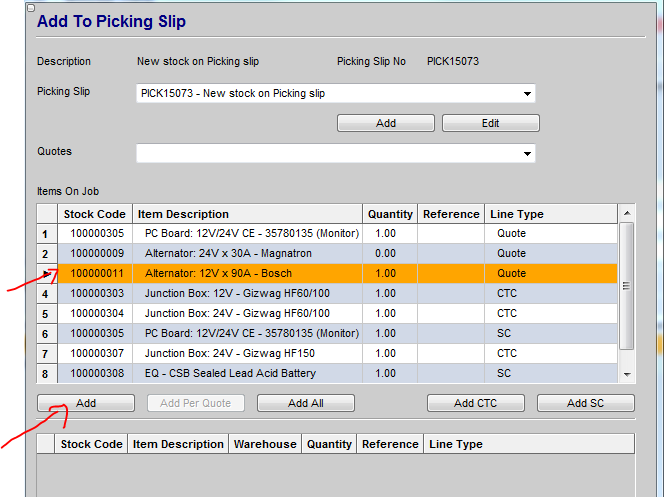Select EQ - CSB Sealed Lead Acid Battery row
Image resolution: width=664 pixels, height=497 pixels.
[247, 373]
